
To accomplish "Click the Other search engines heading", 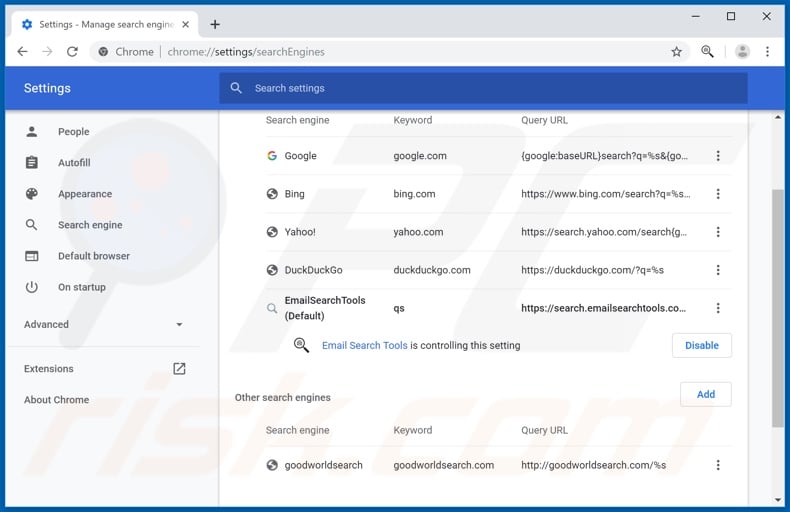I will tap(283, 397).
